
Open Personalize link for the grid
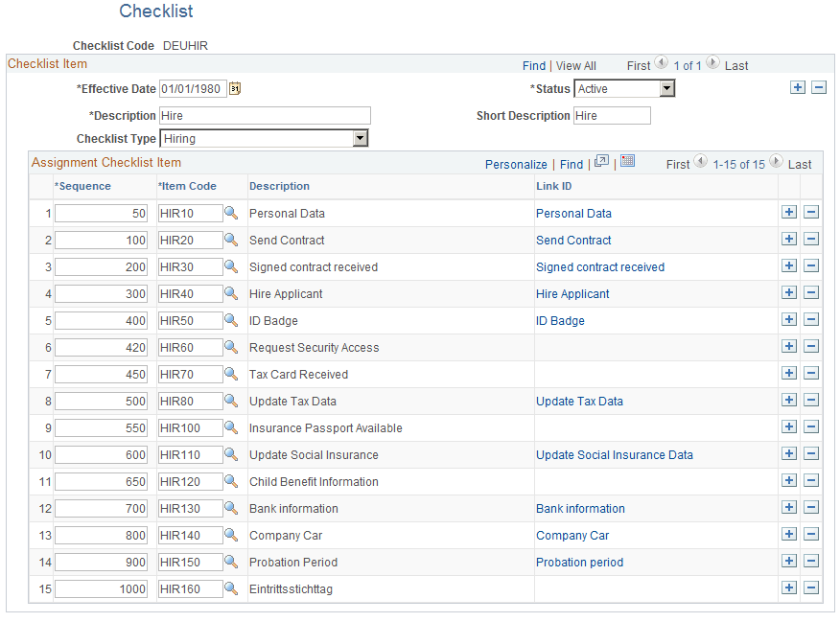point(516,164)
